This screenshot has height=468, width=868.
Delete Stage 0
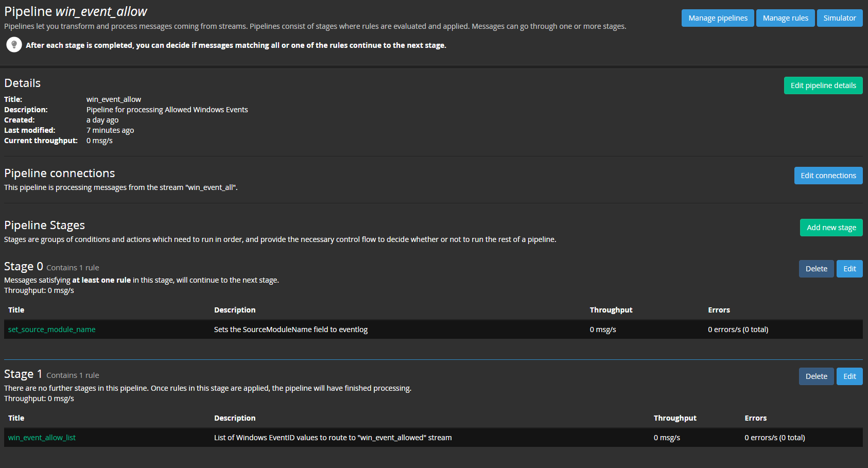pyautogui.click(x=816, y=269)
